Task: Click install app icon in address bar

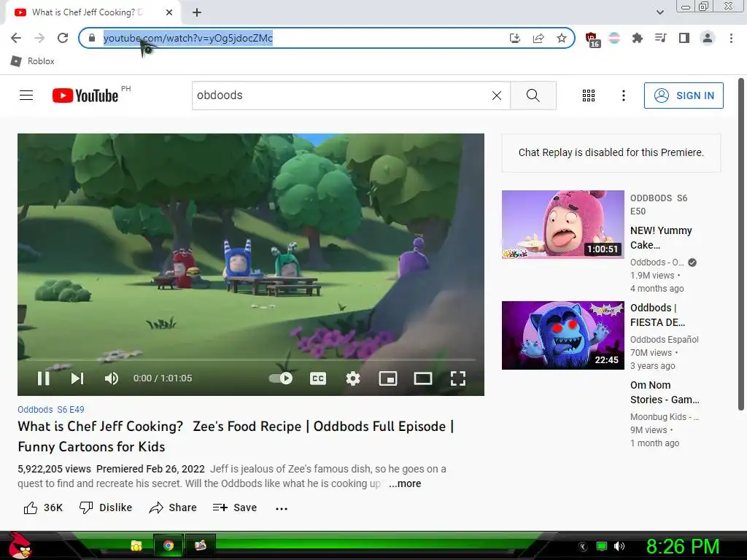Action: (514, 38)
